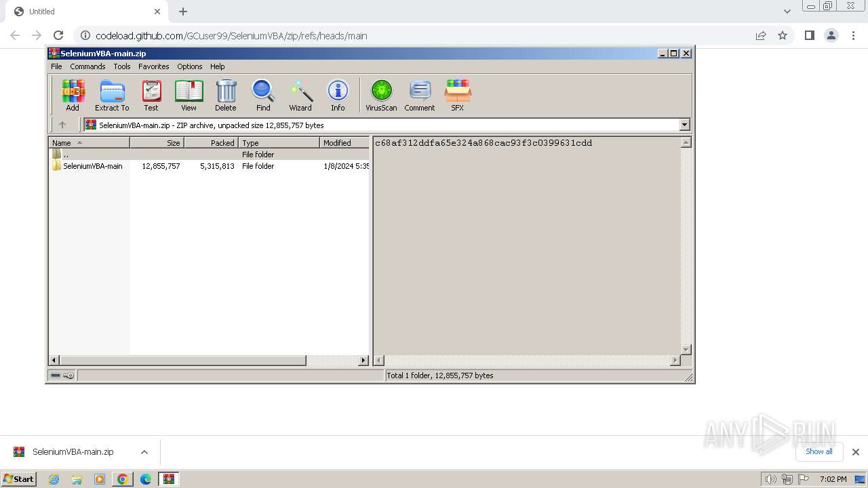The width and height of the screenshot is (868, 488).
Task: Click the Extract To toolbar icon
Action: click(x=112, y=95)
